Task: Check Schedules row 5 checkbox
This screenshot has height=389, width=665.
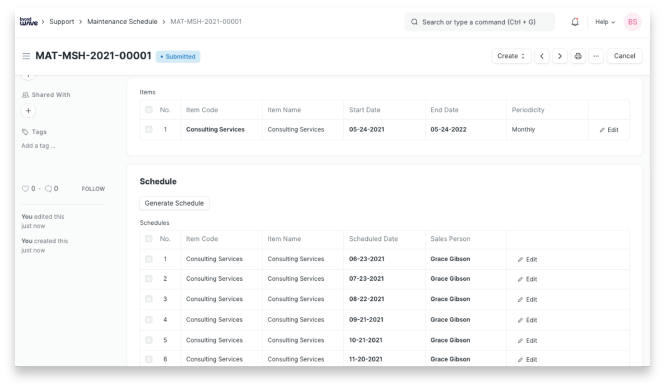Action: coord(148,340)
